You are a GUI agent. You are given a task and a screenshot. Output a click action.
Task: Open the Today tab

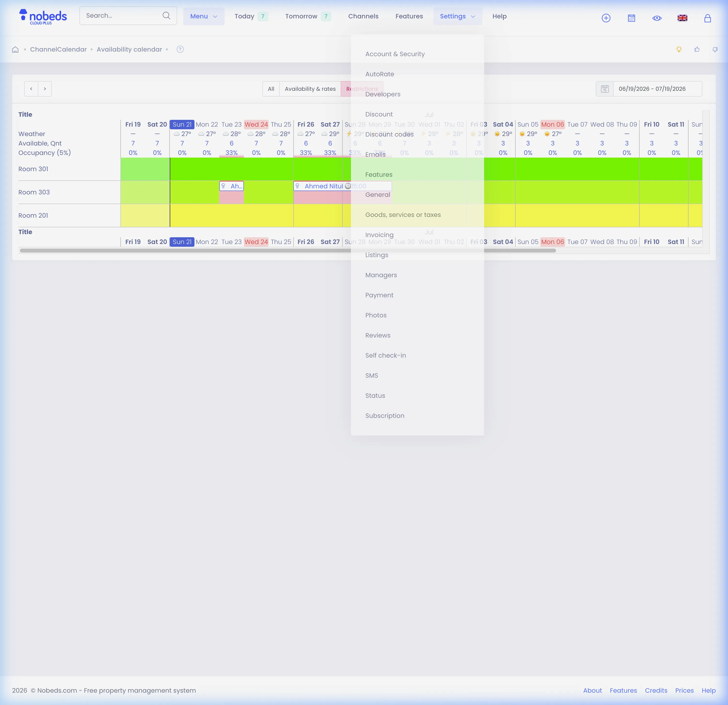pos(251,16)
